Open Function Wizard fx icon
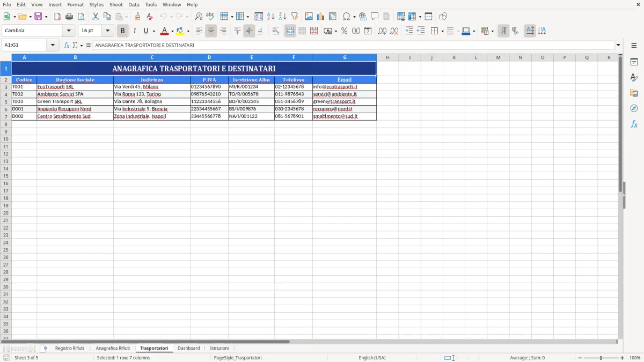 (x=67, y=45)
